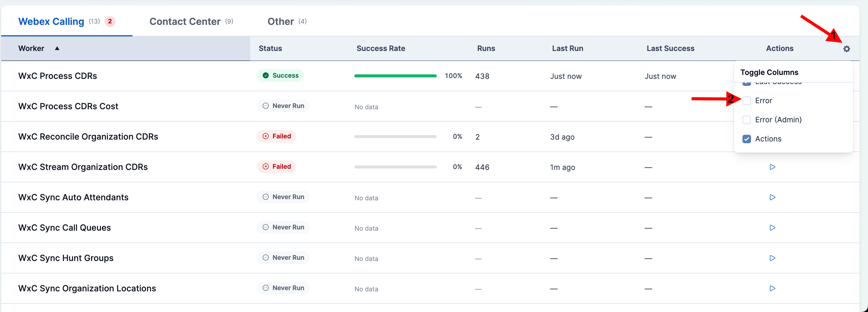Viewport: 868px width, 312px height.
Task: Click Never Run badge for Process CDRs Cost
Action: click(283, 106)
